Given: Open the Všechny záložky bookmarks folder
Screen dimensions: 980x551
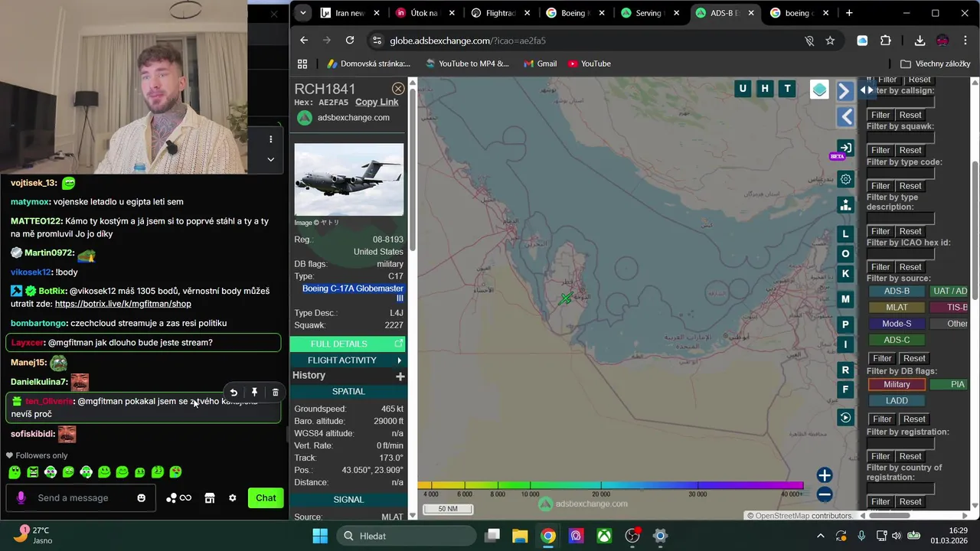Looking at the screenshot, I should [x=936, y=64].
